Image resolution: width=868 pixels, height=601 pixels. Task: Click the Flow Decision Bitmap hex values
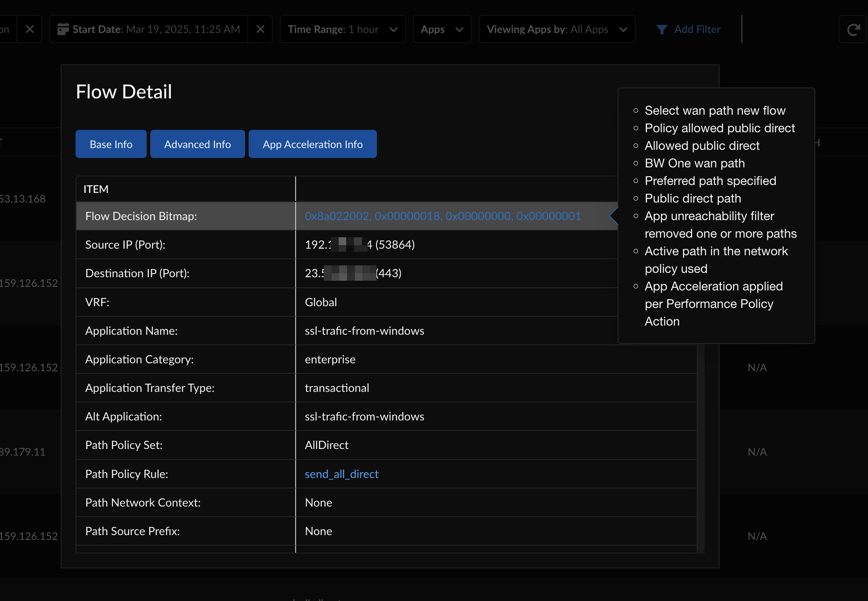(442, 216)
